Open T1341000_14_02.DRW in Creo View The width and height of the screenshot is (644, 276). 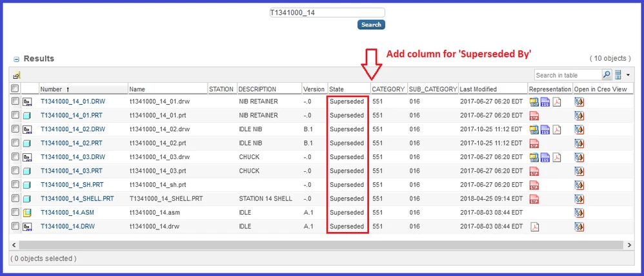(x=579, y=129)
